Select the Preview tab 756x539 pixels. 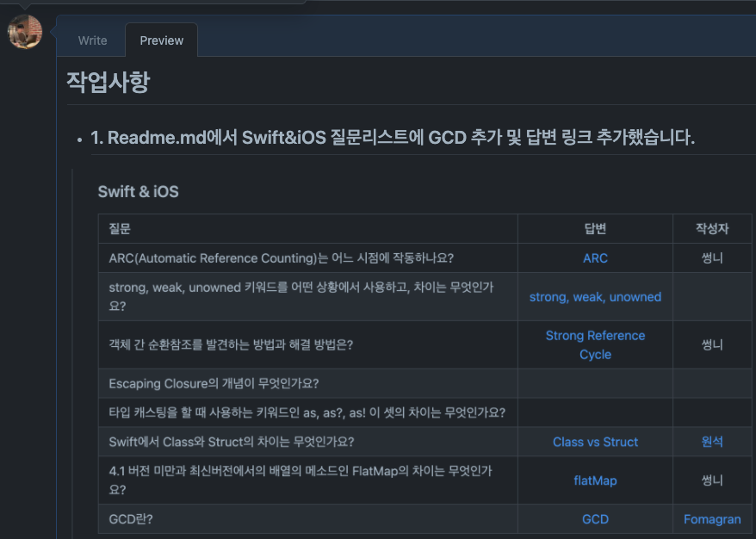(162, 40)
